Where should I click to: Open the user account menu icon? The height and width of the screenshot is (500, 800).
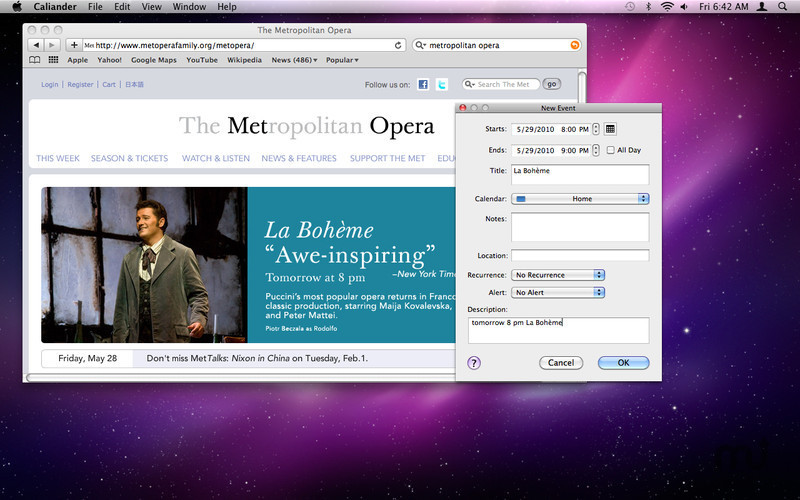point(762,7)
